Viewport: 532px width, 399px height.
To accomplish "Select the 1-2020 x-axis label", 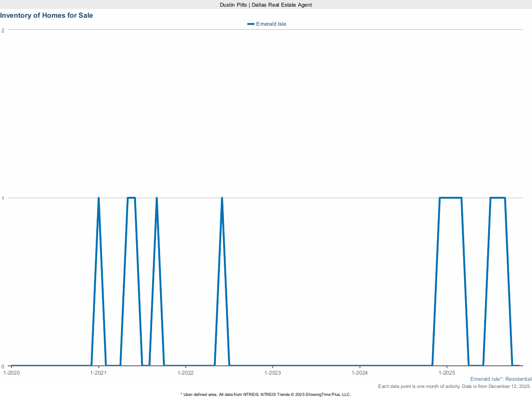I will [12, 373].
